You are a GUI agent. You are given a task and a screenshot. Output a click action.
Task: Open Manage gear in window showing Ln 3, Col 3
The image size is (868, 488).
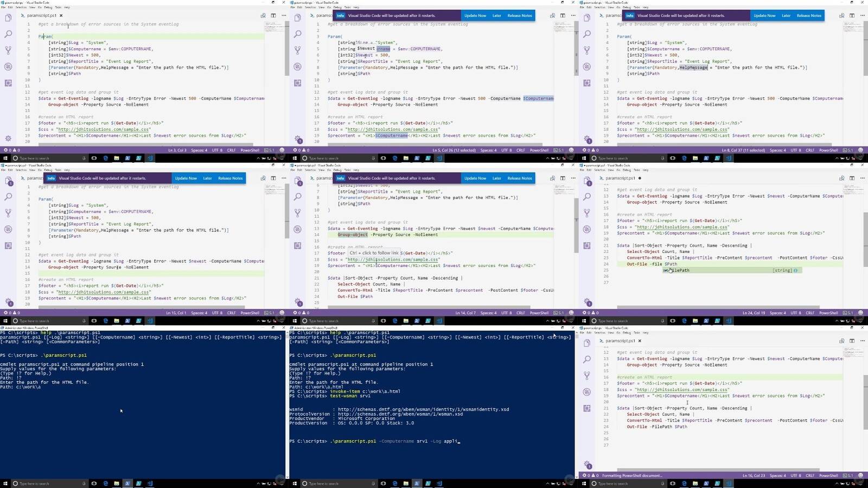[x=8, y=138]
